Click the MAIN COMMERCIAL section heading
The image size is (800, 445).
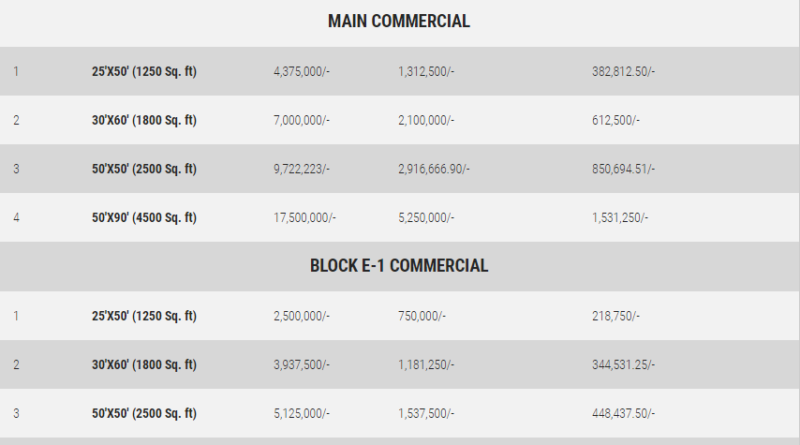(398, 21)
